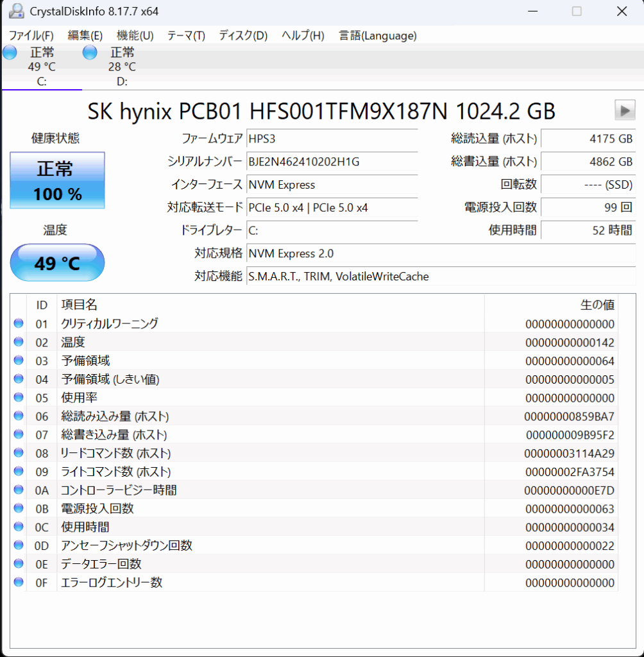
Task: Click status icon for 総読み込み量 (ホスト) row
Action: (x=19, y=415)
